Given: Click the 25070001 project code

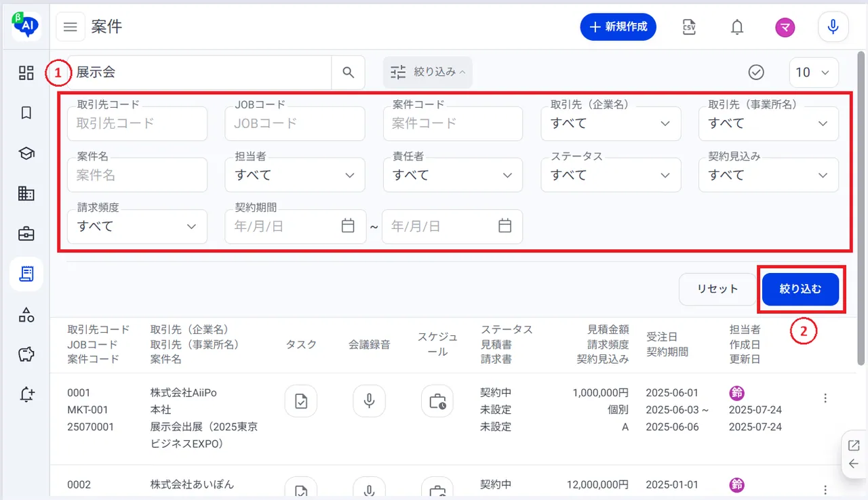Looking at the screenshot, I should tap(91, 427).
